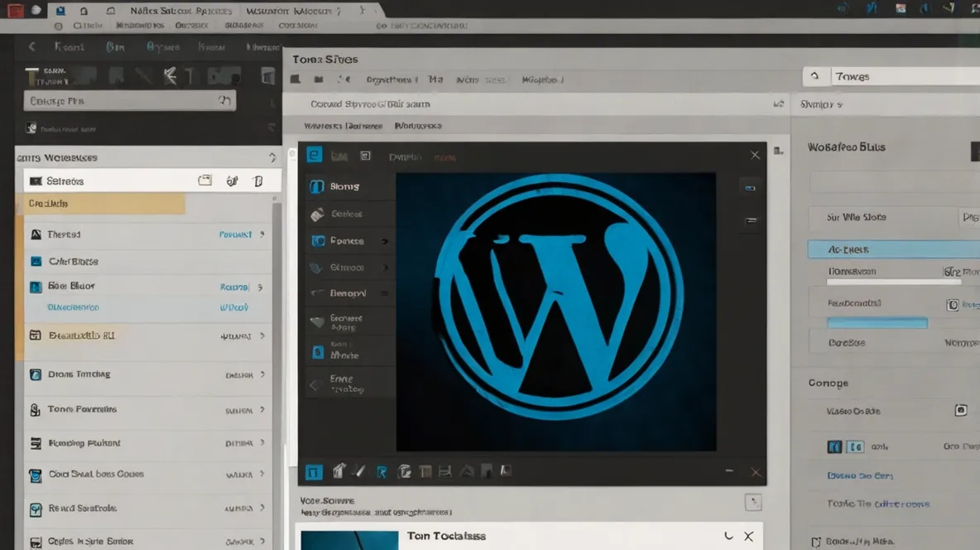Viewport: 980px width, 550px height.
Task: Open the 'Cimde' menu
Action: pos(88,26)
